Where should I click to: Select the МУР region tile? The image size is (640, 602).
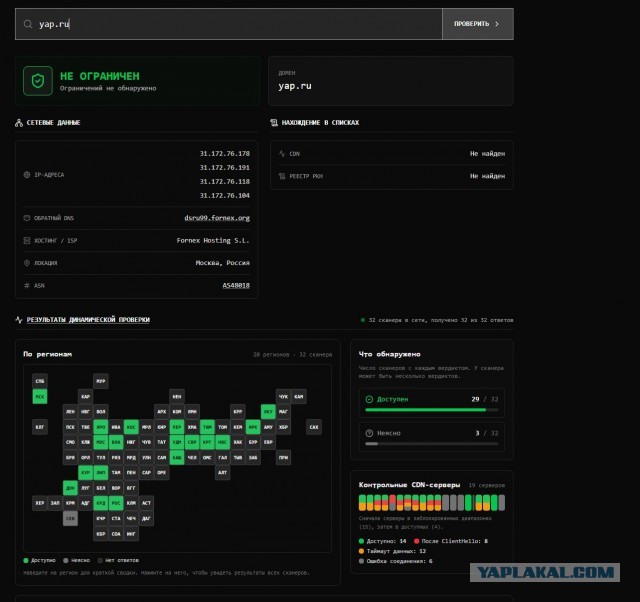point(101,381)
